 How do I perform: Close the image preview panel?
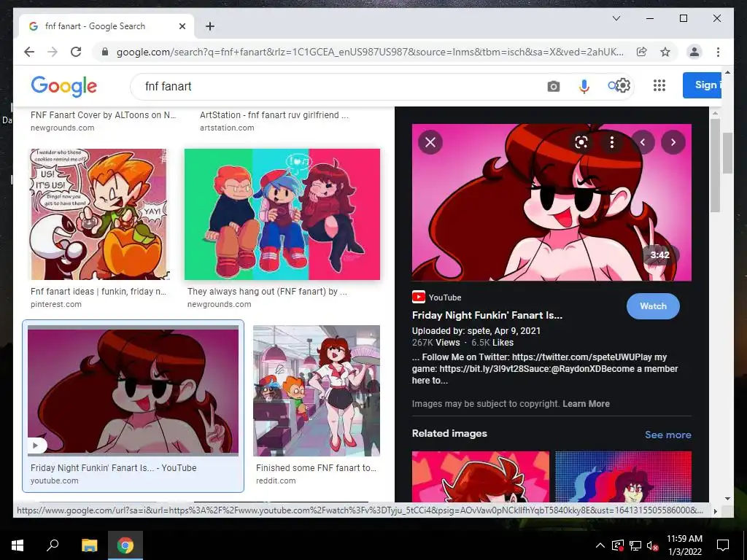[430, 142]
